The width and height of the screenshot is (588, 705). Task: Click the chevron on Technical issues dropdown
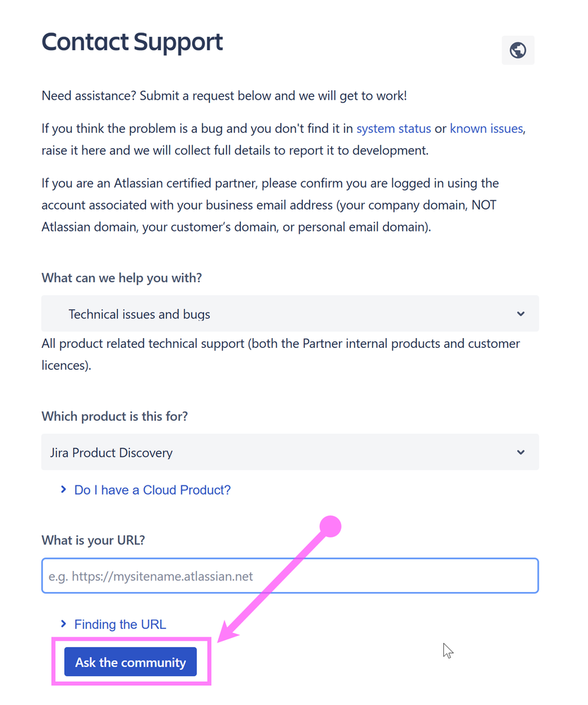point(520,314)
